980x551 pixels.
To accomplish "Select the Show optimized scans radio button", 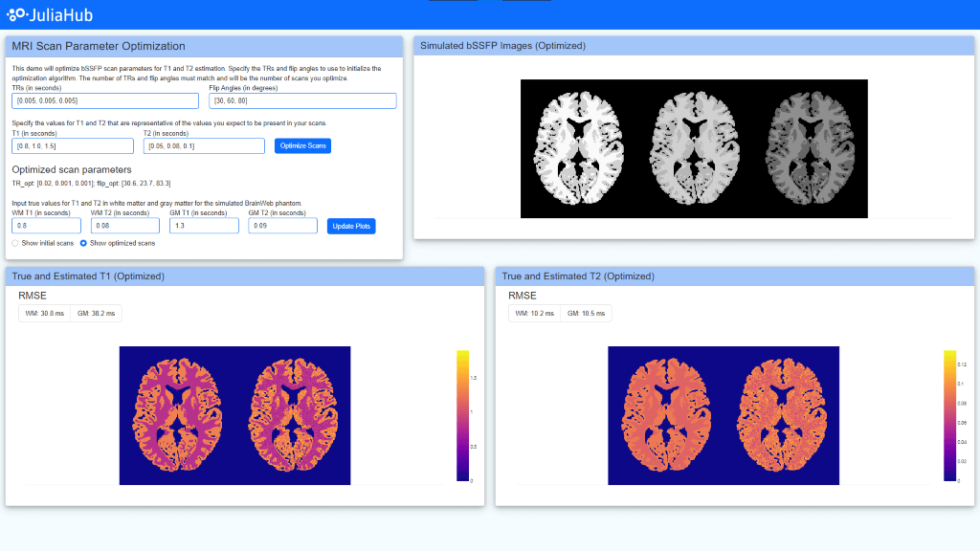I will [x=82, y=243].
